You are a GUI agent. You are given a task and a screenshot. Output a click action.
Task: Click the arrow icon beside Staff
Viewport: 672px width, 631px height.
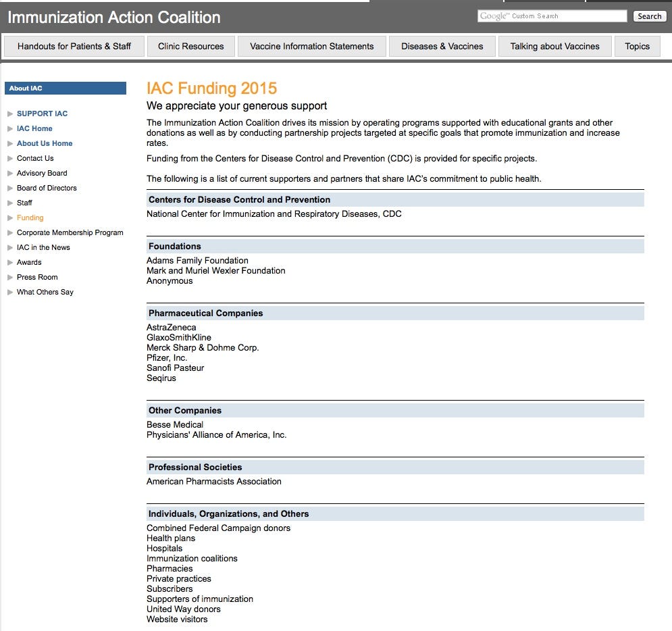click(10, 203)
